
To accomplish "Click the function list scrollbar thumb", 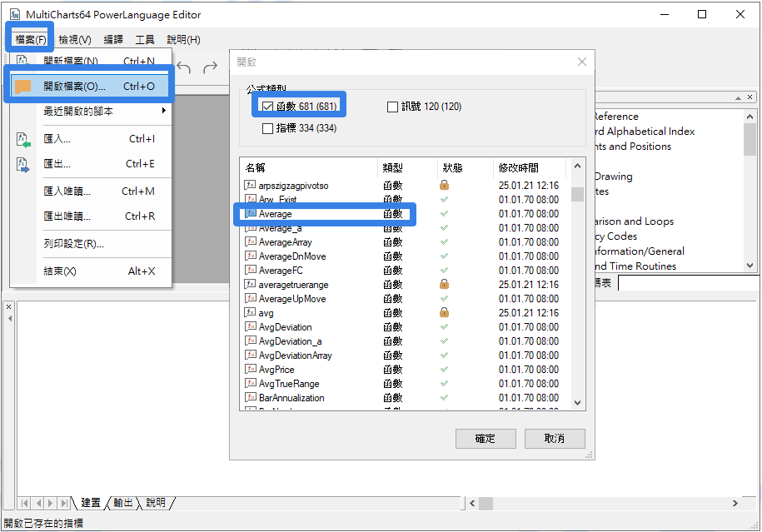I will click(x=577, y=194).
